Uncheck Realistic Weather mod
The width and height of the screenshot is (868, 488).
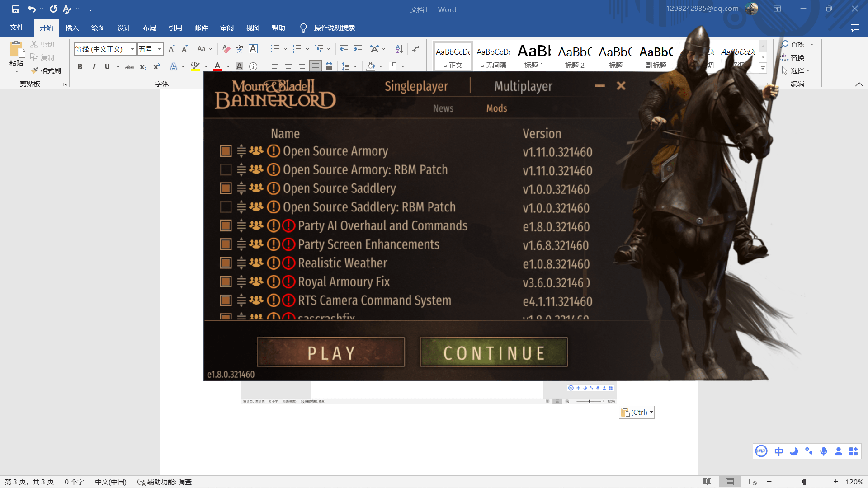point(226,263)
